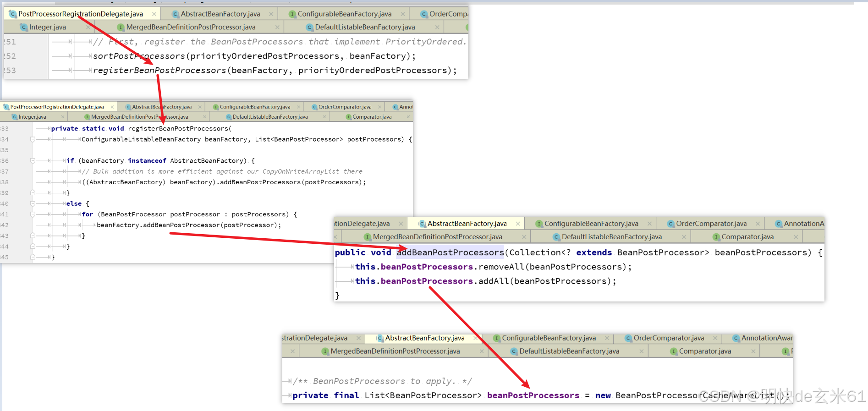Close Comparator.java tab in registerBeanPostProcessors method snippet
This screenshot has height=411, width=868.
tap(408, 117)
